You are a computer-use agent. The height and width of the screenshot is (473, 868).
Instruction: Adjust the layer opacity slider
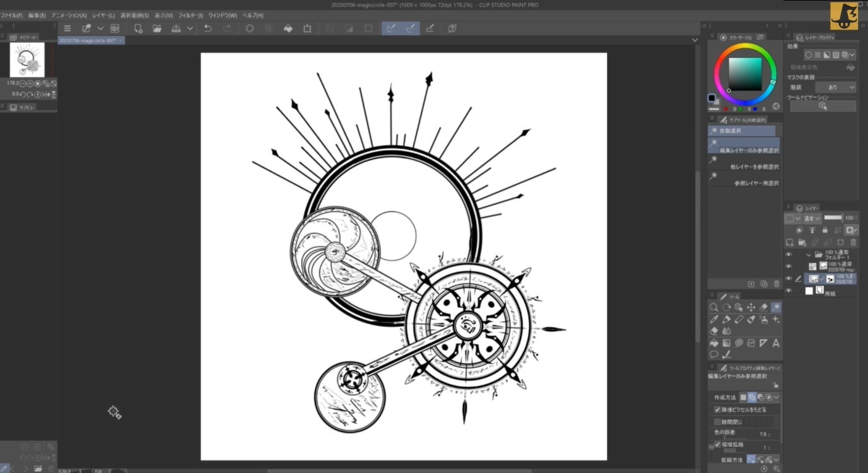833,218
